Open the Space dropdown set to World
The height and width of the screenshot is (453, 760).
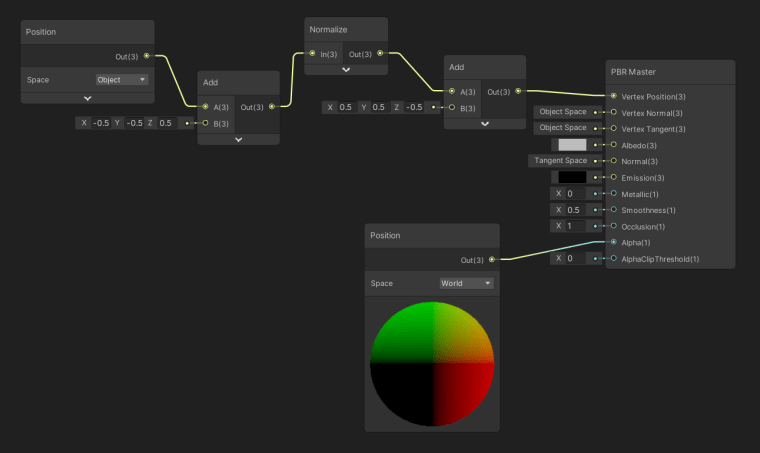[466, 283]
